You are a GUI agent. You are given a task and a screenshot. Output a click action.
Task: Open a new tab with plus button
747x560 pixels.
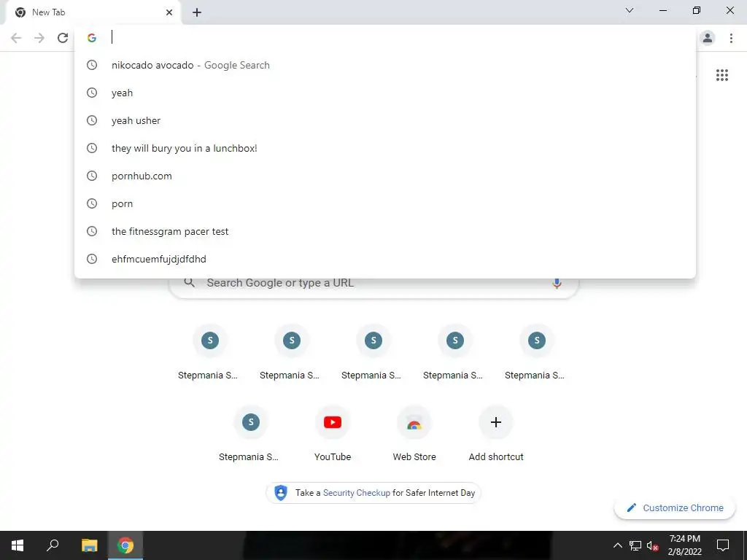pos(197,12)
